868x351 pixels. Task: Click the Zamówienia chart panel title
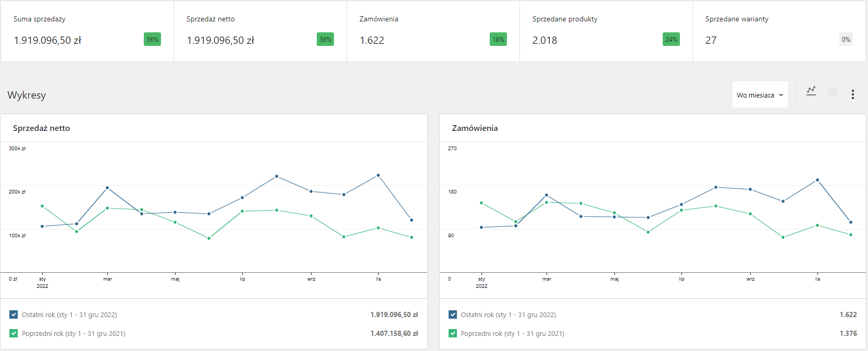475,128
